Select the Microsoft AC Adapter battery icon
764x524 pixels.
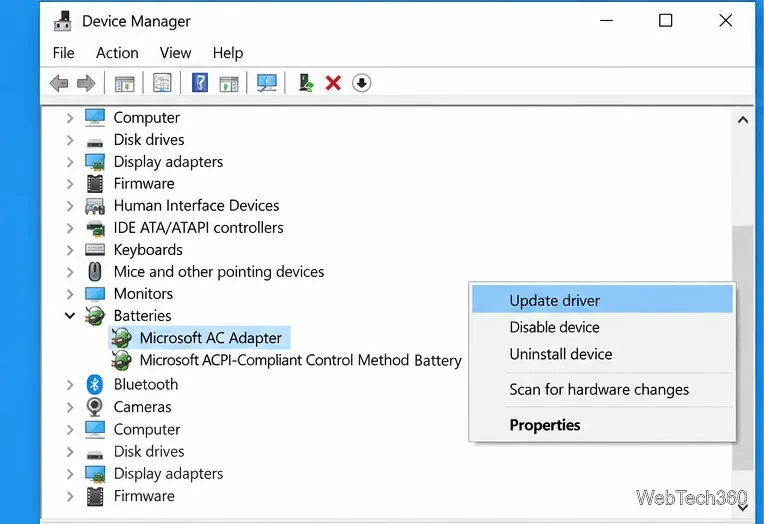tap(121, 338)
